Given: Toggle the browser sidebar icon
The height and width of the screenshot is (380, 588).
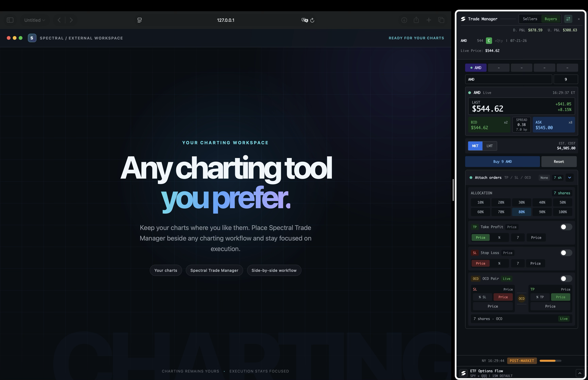Looking at the screenshot, I should pyautogui.click(x=10, y=20).
